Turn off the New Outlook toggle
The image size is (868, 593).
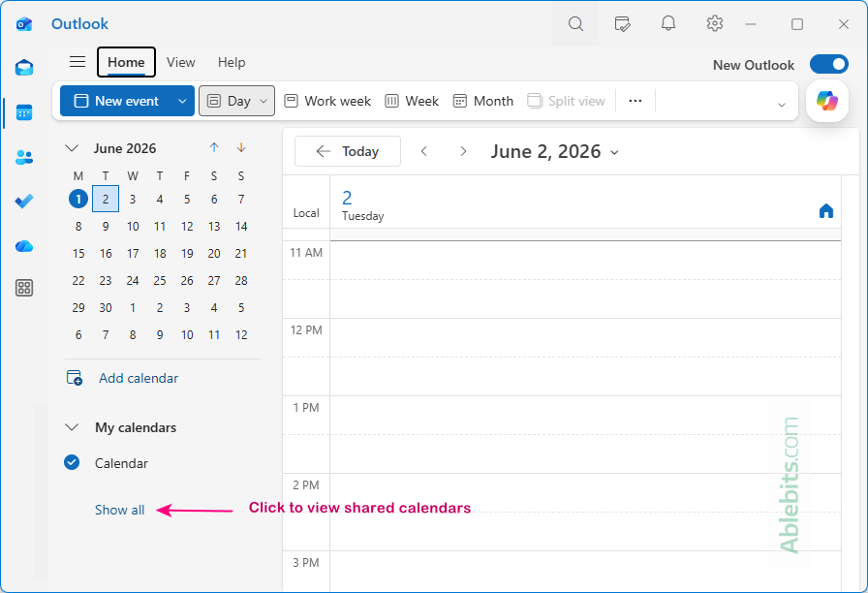pos(828,64)
